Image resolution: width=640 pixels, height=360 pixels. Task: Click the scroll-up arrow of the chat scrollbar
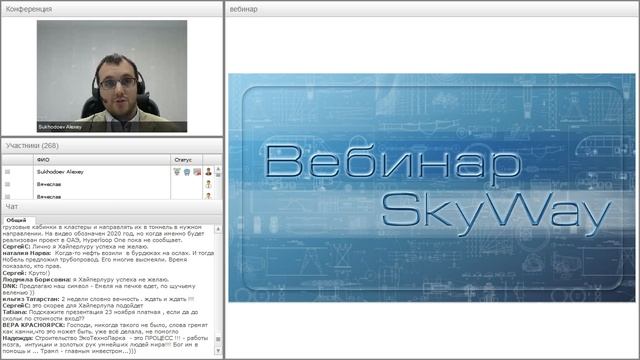(x=218, y=229)
